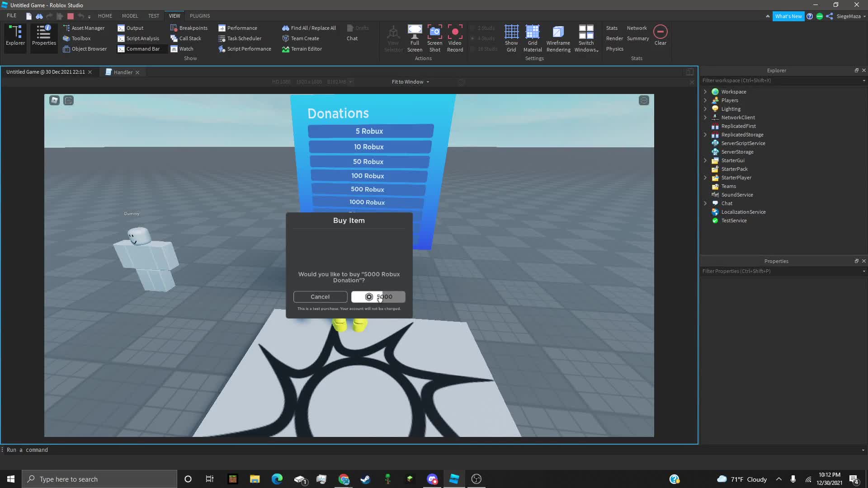
Task: Expand the StarterGui tree node
Action: pos(705,160)
